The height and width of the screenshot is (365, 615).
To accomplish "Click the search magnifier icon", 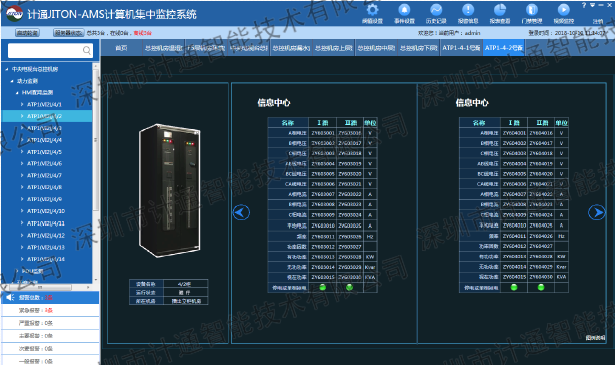I will tap(87, 50).
